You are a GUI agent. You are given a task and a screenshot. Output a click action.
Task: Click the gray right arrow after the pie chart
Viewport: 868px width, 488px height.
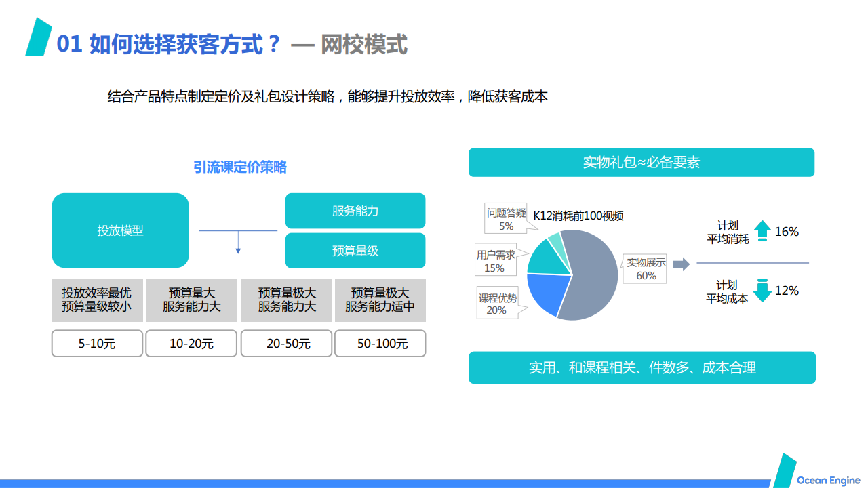tap(681, 264)
